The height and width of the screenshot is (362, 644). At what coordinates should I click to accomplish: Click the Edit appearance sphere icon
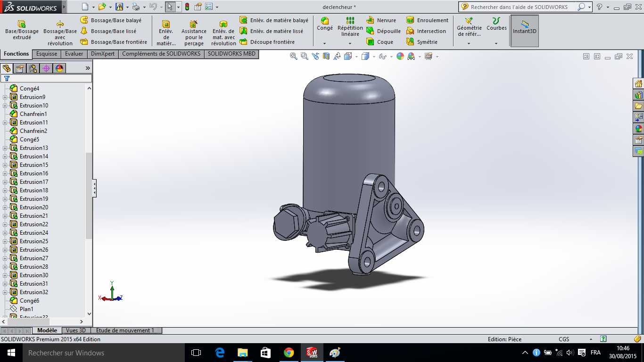click(400, 56)
